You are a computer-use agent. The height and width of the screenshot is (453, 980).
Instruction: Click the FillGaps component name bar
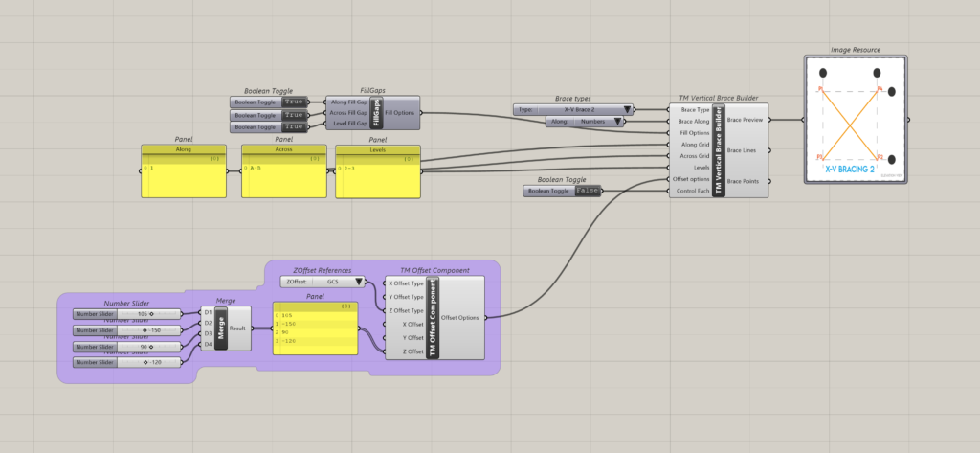click(x=376, y=114)
